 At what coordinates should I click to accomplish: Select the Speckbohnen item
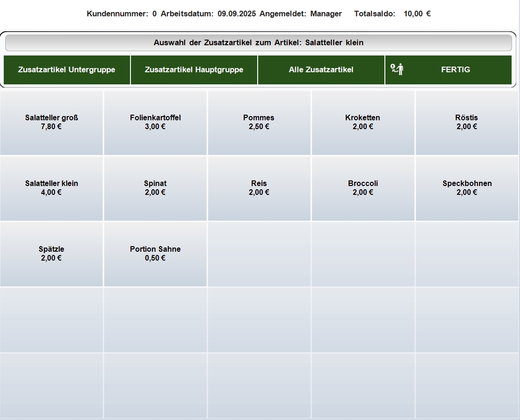(466, 188)
